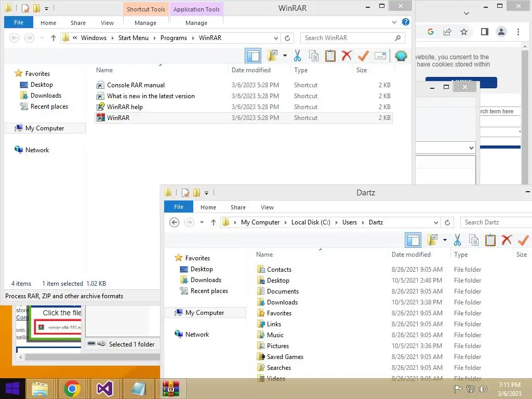The image size is (532, 399).
Task: Click Search Dartz input field
Action: tap(497, 222)
